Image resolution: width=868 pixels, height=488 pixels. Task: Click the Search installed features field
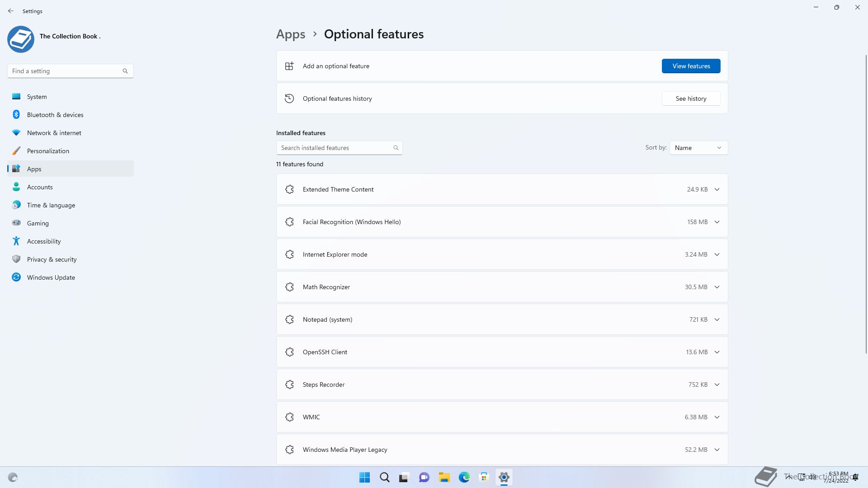coord(339,148)
